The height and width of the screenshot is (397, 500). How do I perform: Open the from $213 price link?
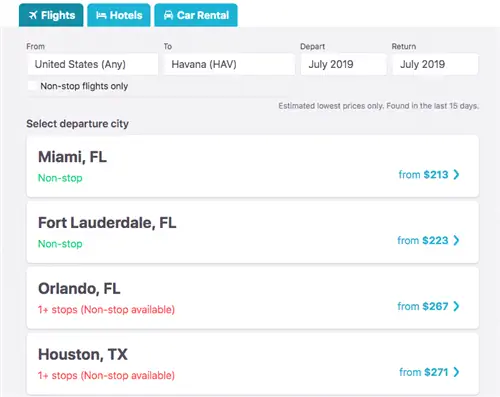[429, 174]
